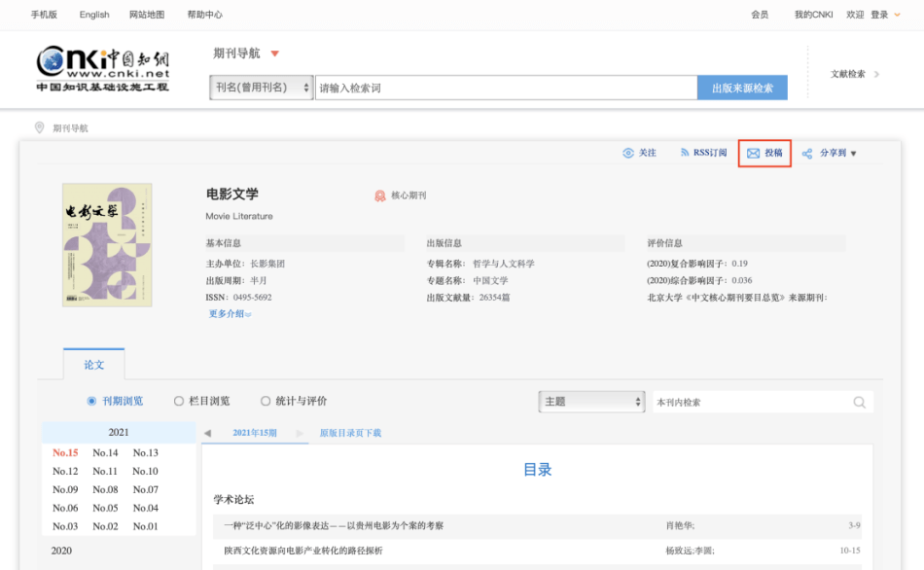
Task: Select issue No.15 of 2021
Action: click(x=63, y=452)
